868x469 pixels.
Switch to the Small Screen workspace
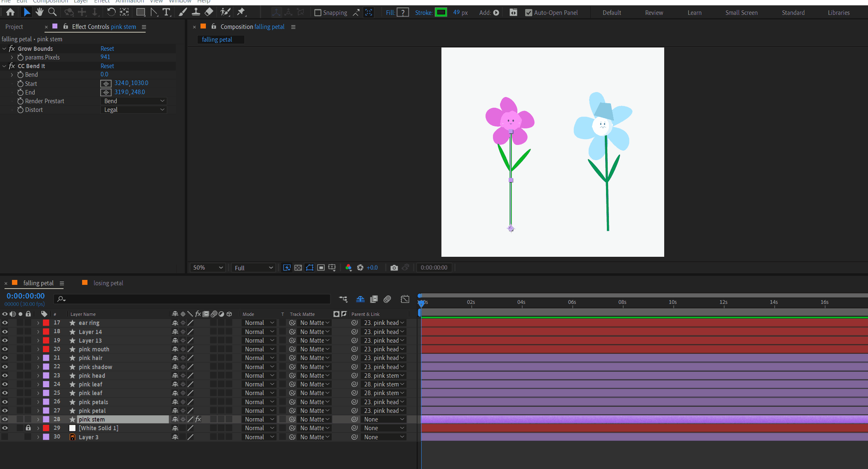pyautogui.click(x=741, y=13)
